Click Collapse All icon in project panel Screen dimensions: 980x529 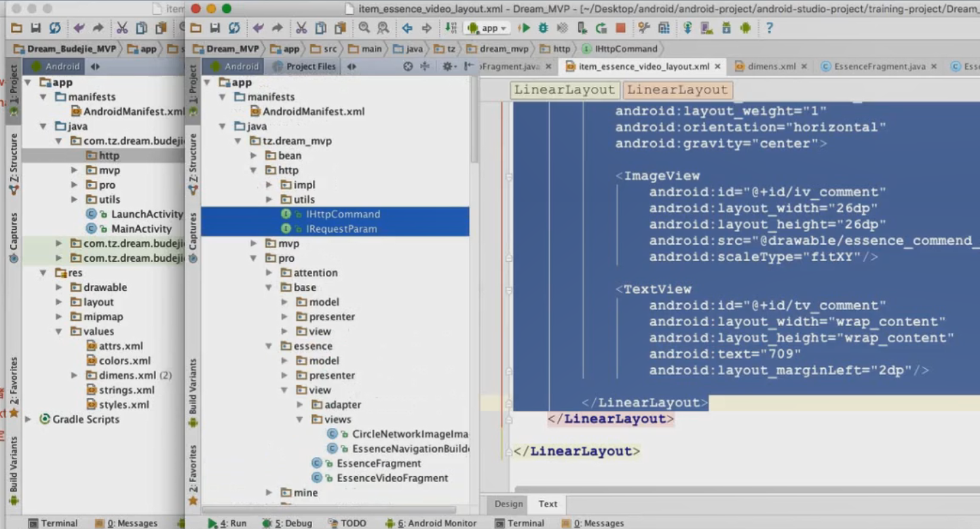point(425,66)
